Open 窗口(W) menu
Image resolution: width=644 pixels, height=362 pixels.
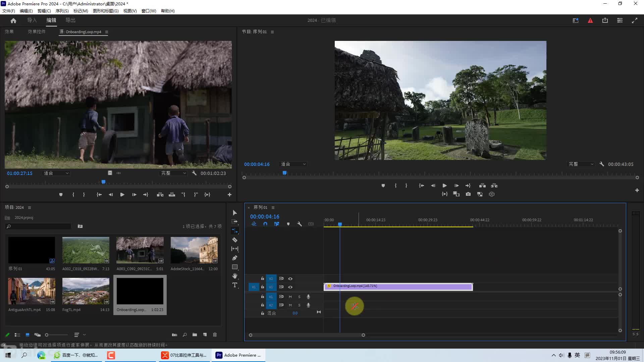tap(149, 11)
